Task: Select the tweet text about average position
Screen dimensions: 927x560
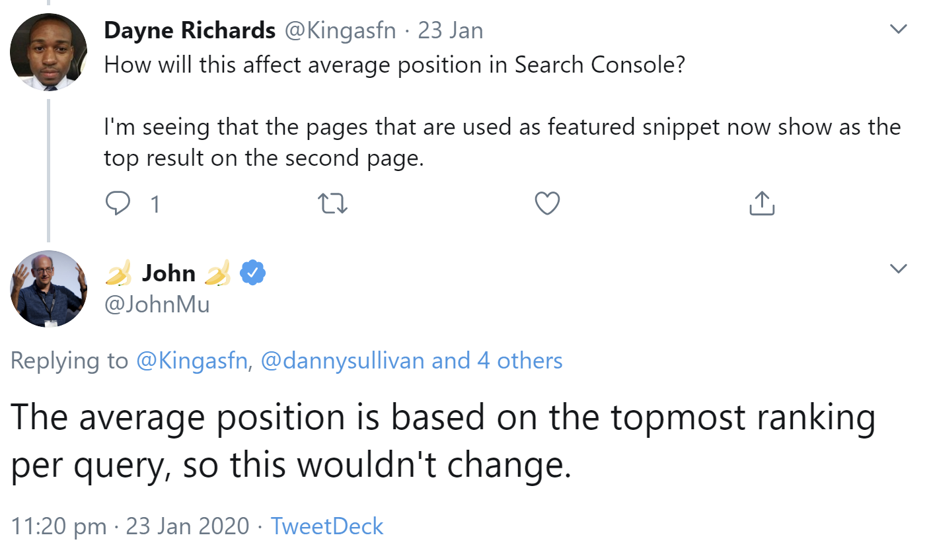Action: point(443,439)
